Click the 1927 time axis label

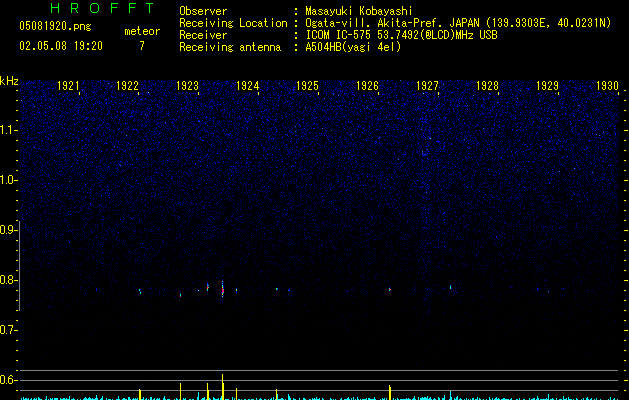click(x=427, y=85)
